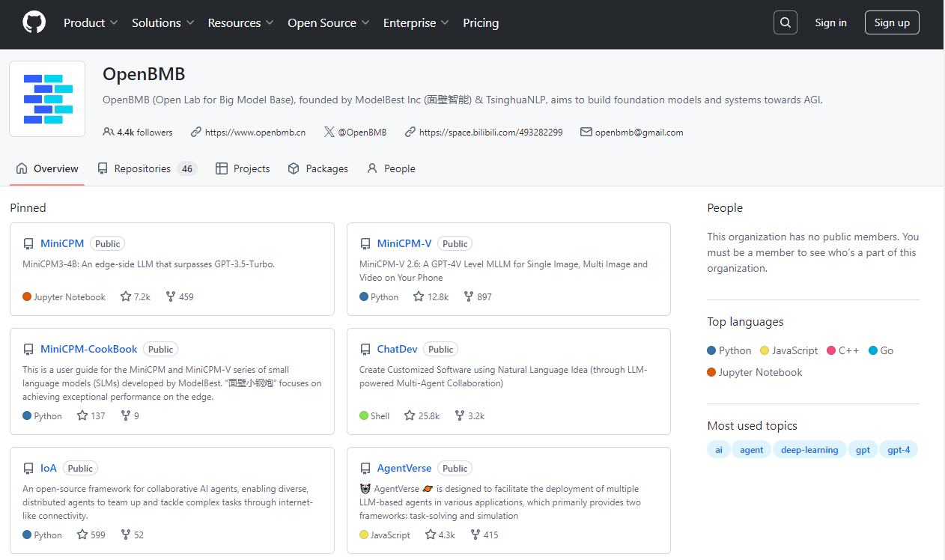Visit the https://www.openbmb.cn website link
Image resolution: width=945 pixels, height=560 pixels.
point(255,132)
